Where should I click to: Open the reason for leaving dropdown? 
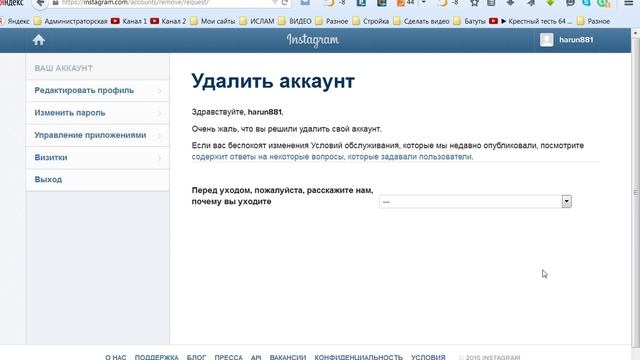[x=475, y=202]
